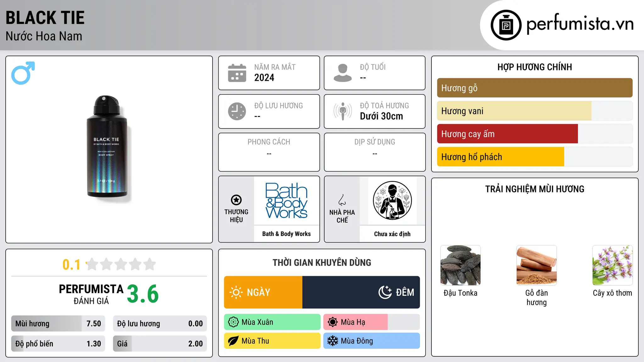Click the BLACK TIE title

click(x=45, y=18)
